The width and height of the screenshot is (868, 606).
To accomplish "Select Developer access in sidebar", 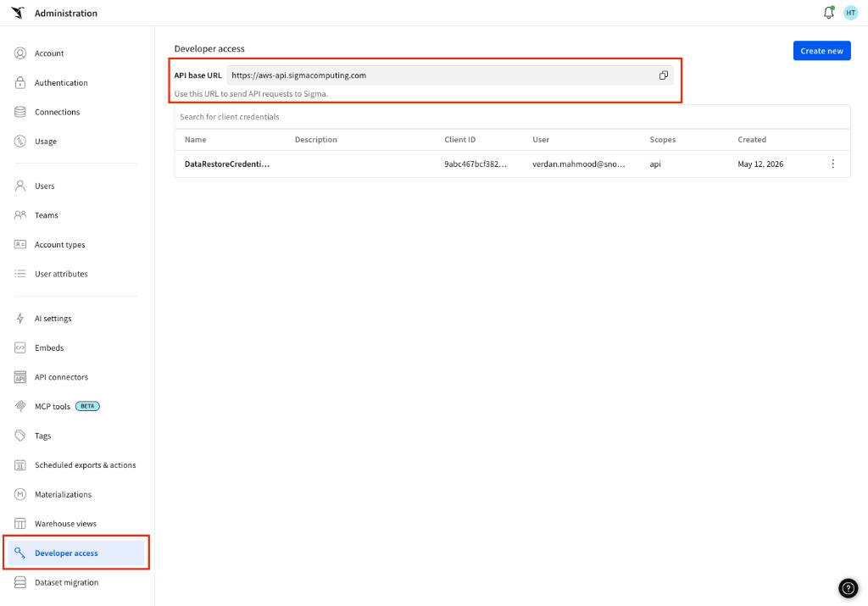I will point(75,553).
